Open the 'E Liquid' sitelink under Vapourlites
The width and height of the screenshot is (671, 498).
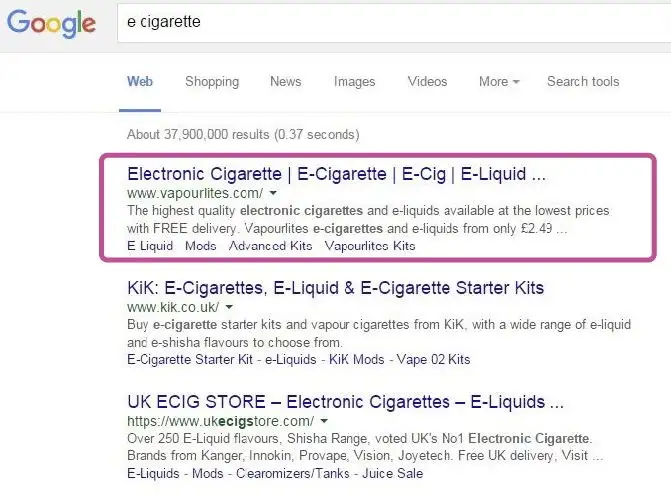150,246
